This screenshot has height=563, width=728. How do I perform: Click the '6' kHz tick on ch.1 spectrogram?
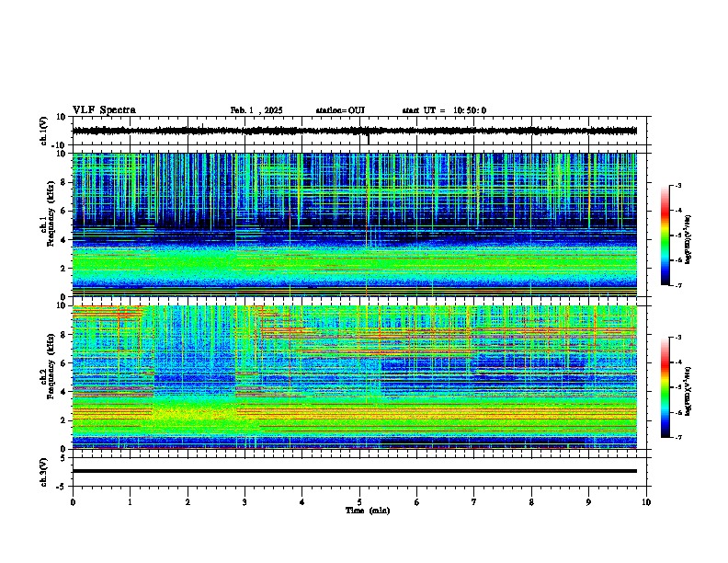(x=63, y=211)
